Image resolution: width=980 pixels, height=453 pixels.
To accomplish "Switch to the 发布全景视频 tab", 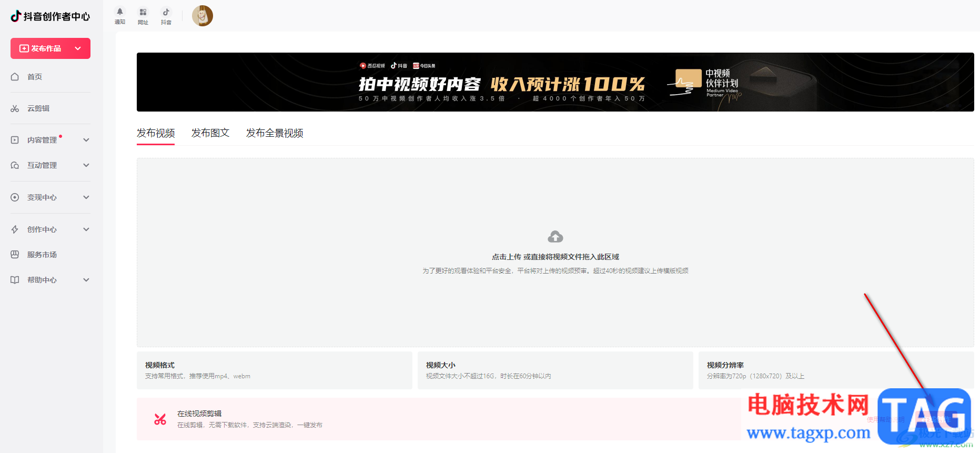I will pos(275,133).
